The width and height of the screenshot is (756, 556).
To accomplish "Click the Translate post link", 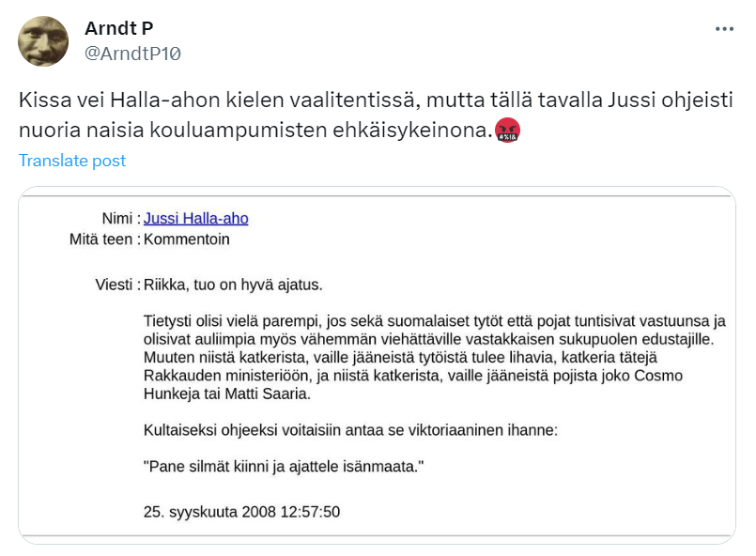I will pos(72,161).
